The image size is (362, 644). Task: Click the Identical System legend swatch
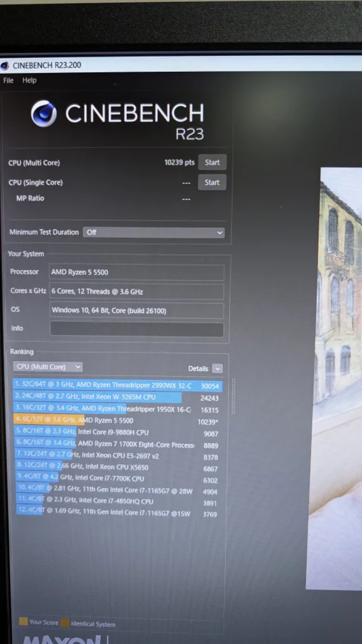(x=65, y=623)
